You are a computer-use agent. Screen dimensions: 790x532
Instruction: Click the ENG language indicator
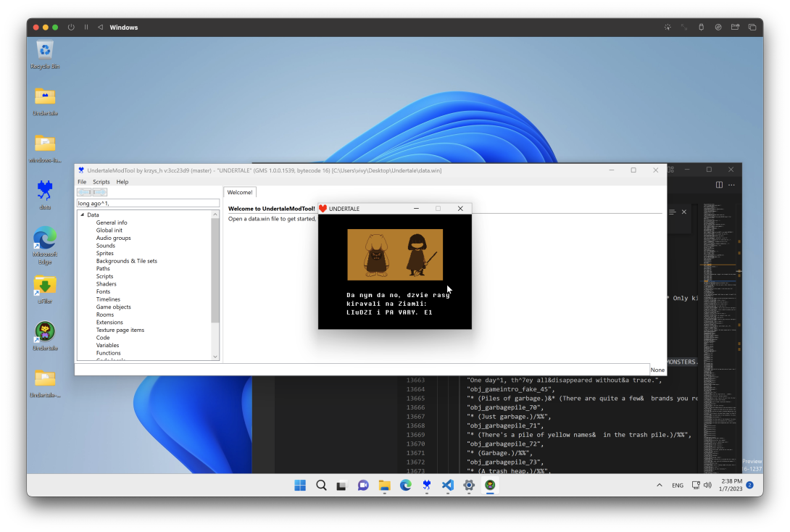coord(678,486)
